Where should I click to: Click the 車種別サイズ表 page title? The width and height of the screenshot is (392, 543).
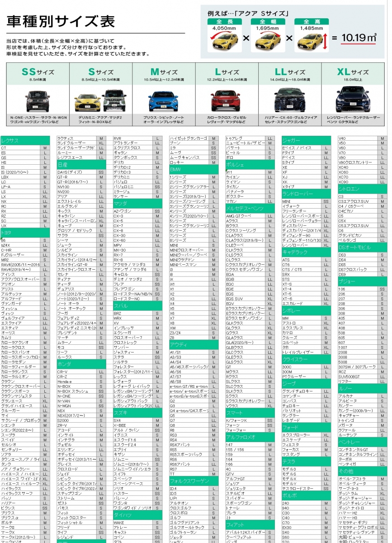(61, 21)
